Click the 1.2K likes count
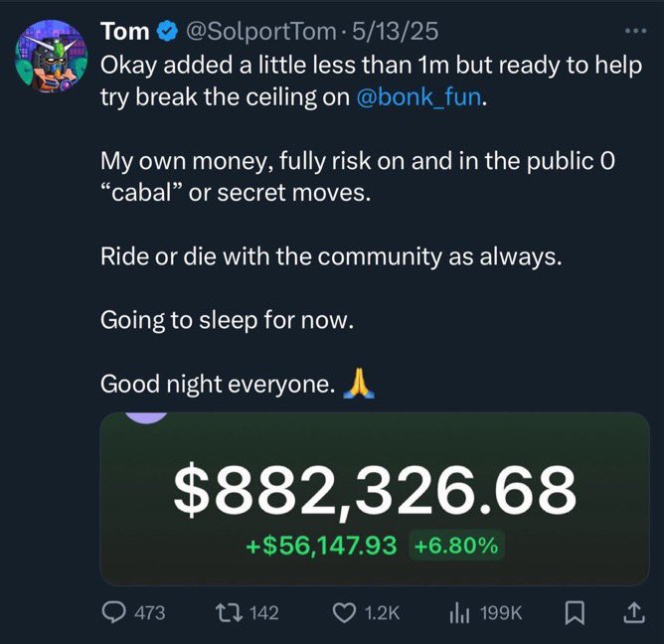Image resolution: width=664 pixels, height=644 pixels. click(x=382, y=613)
